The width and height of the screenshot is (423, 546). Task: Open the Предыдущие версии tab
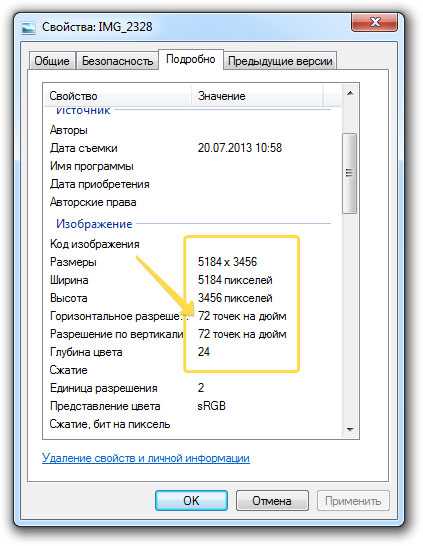(x=280, y=61)
